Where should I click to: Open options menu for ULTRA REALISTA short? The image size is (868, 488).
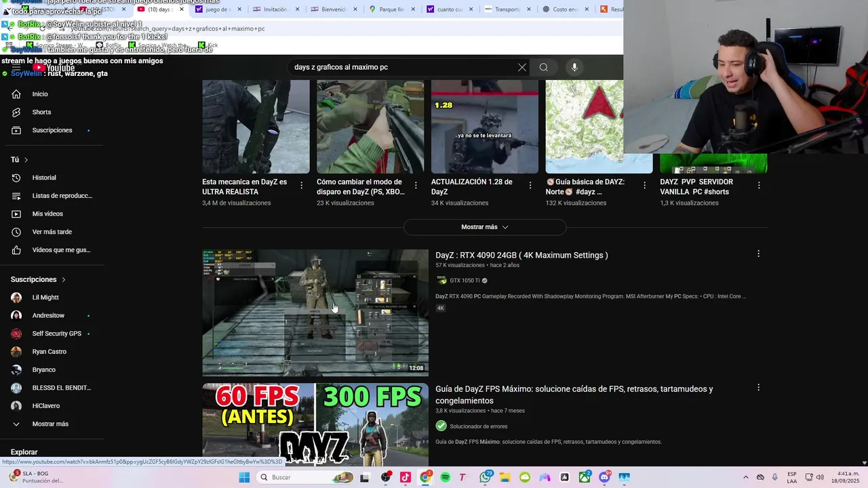(302, 185)
